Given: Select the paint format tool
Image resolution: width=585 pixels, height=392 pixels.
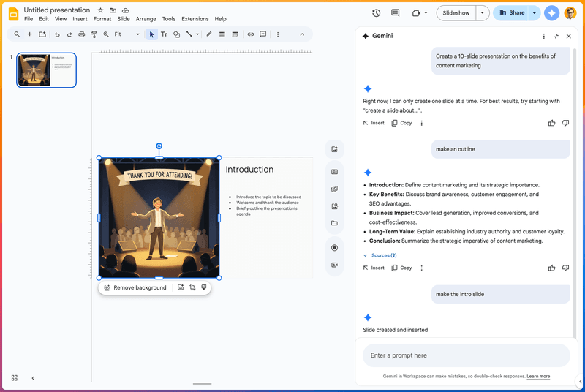Looking at the screenshot, I should [x=94, y=34].
